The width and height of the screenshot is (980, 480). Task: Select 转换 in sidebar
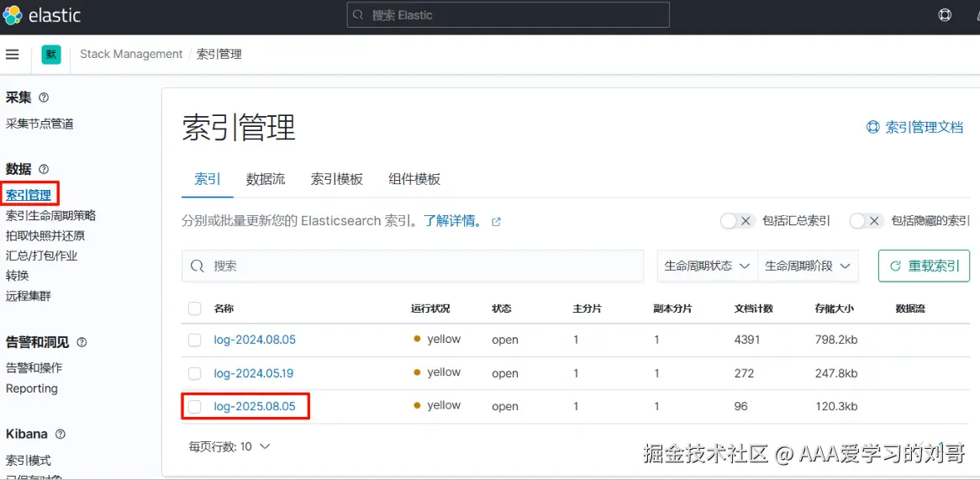coord(17,276)
